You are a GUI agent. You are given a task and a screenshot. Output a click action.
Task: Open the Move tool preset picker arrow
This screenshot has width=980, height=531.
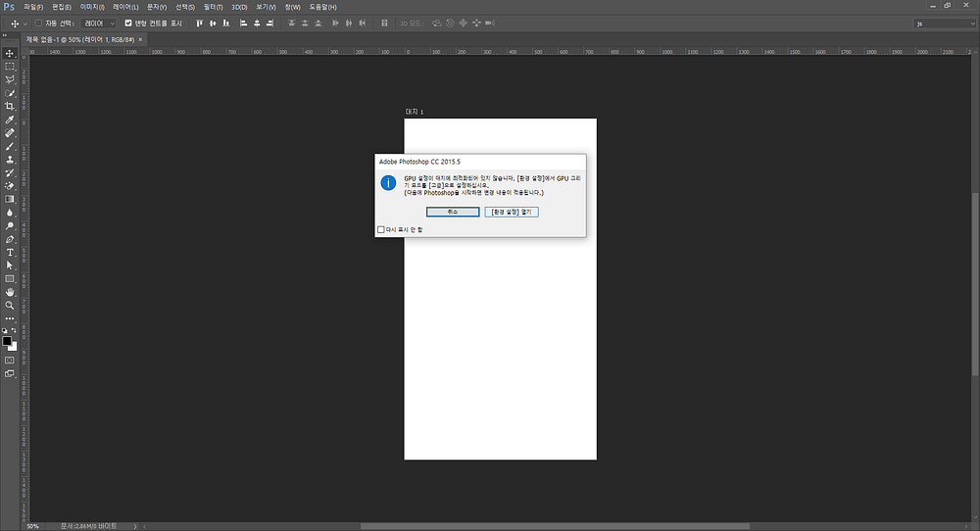[x=25, y=24]
